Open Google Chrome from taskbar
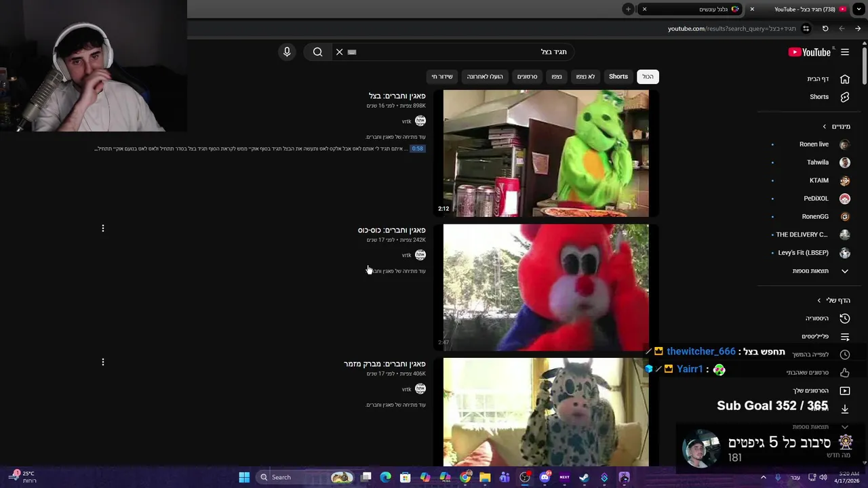The height and width of the screenshot is (488, 868). pyautogui.click(x=465, y=477)
